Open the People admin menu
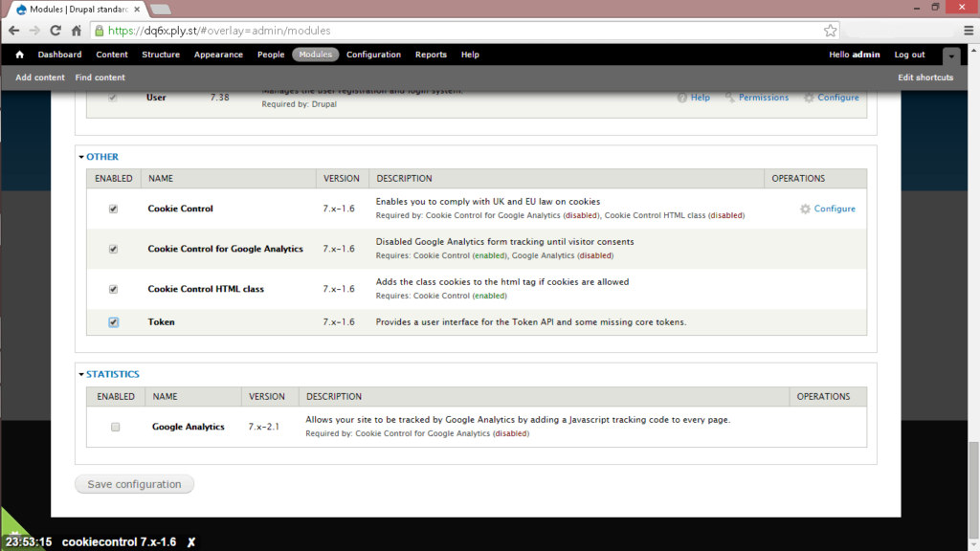This screenshot has height=551, width=980. 271,55
